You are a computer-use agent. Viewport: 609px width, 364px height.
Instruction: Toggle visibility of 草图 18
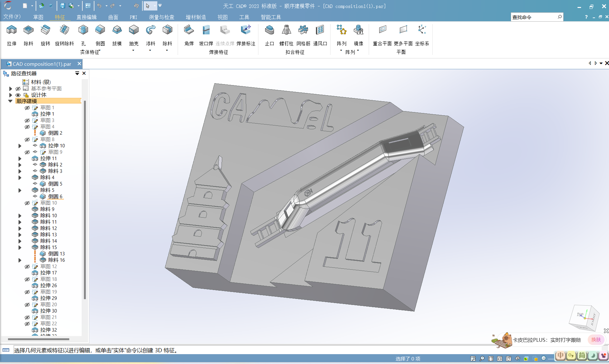click(27, 279)
